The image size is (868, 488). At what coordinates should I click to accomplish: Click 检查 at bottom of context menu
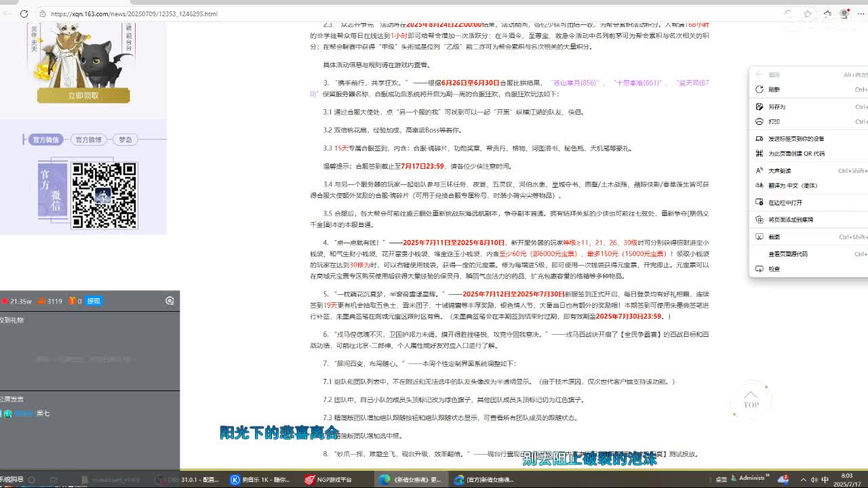click(x=774, y=269)
